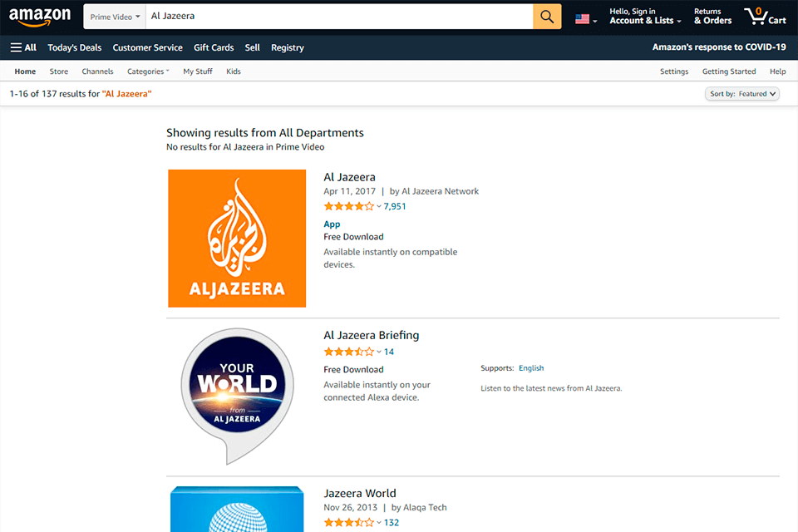Open the Sort by Featured dropdown
The image size is (798, 532).
pyautogui.click(x=742, y=94)
